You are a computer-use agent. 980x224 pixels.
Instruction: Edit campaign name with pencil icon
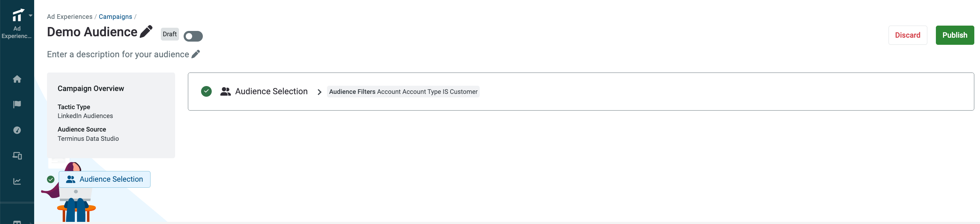tap(146, 32)
